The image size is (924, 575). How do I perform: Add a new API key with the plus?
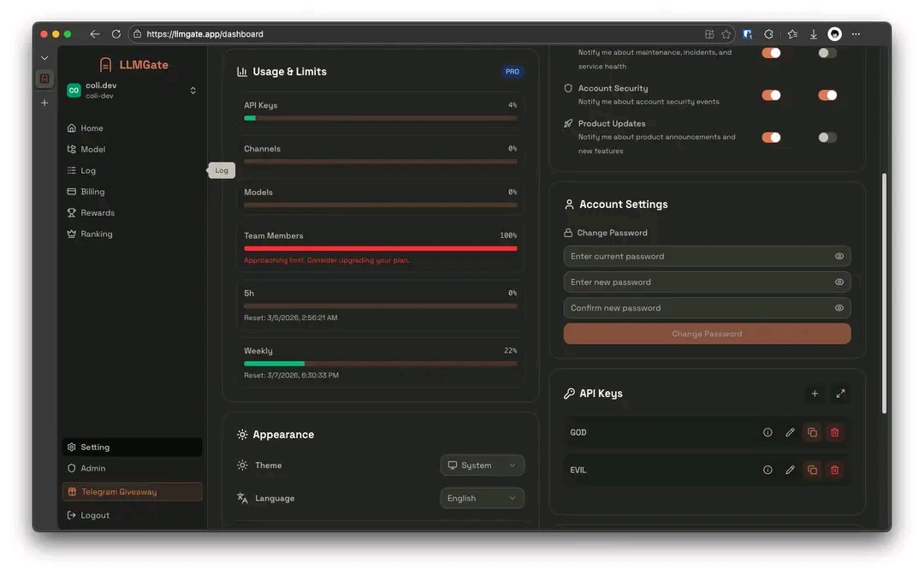click(x=814, y=394)
